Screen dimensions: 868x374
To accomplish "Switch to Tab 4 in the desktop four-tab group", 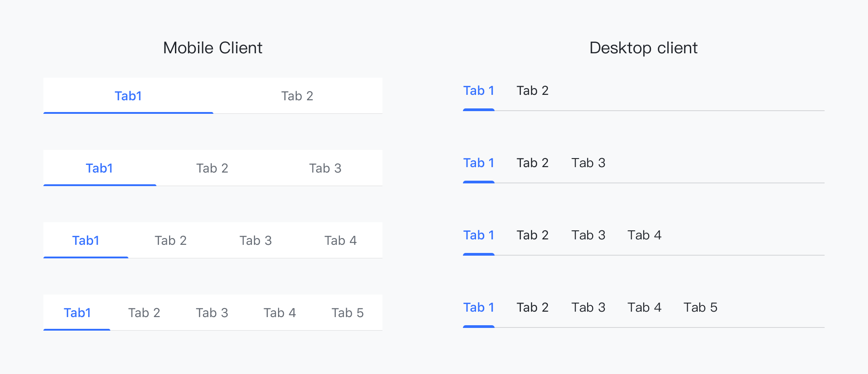I will [x=644, y=235].
